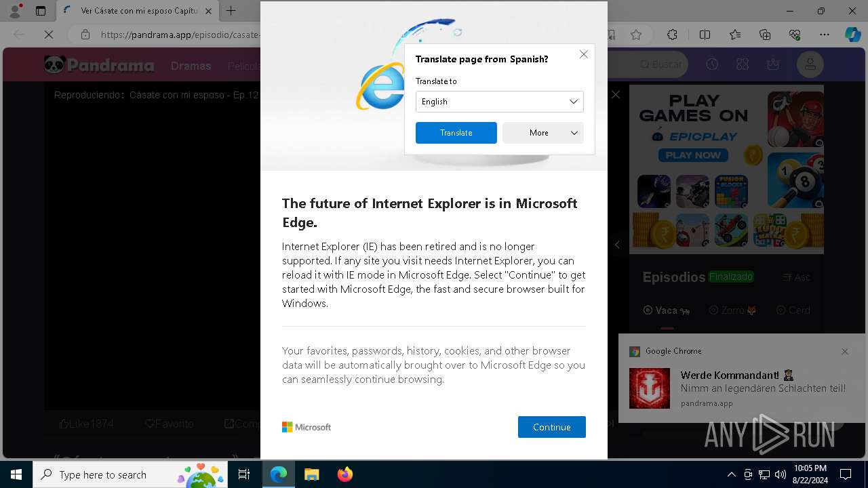Open the More options dropdown in translate popup
Screen dimensions: 868x488
pyautogui.click(x=542, y=133)
